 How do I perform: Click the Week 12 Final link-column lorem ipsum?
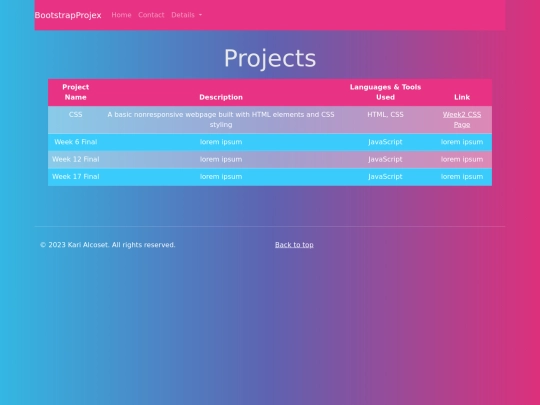click(462, 159)
